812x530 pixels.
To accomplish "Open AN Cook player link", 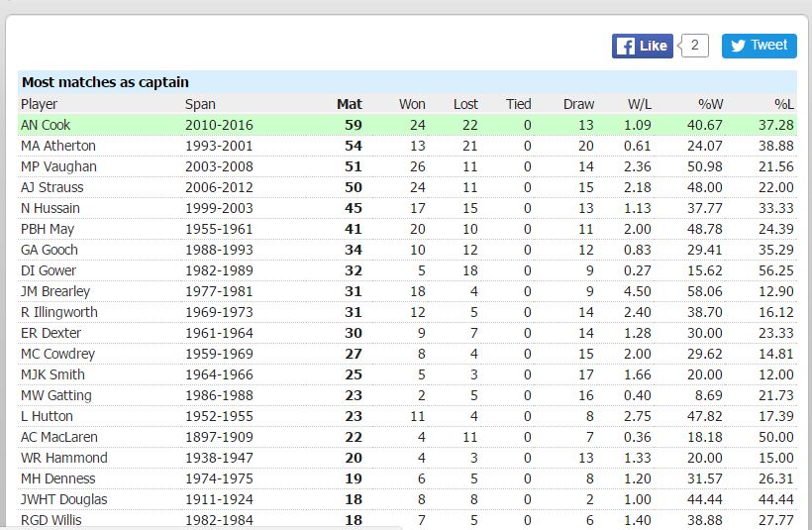I will 46,125.
